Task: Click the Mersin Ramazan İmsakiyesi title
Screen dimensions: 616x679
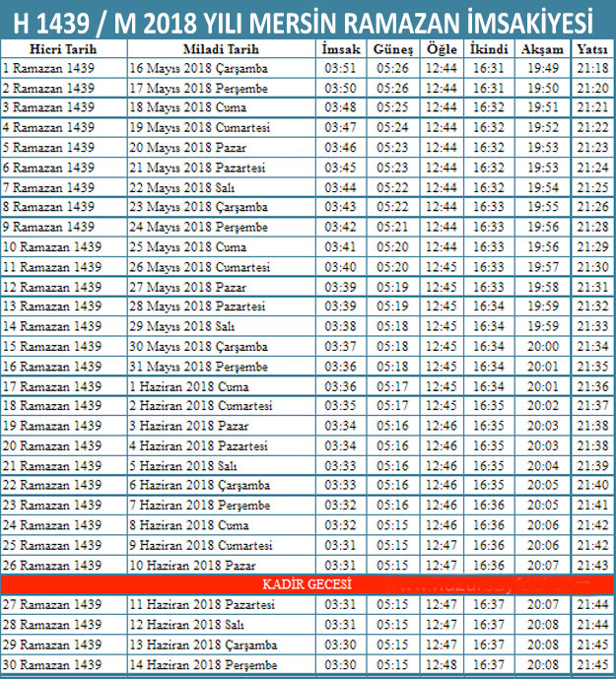Action: 308,19
